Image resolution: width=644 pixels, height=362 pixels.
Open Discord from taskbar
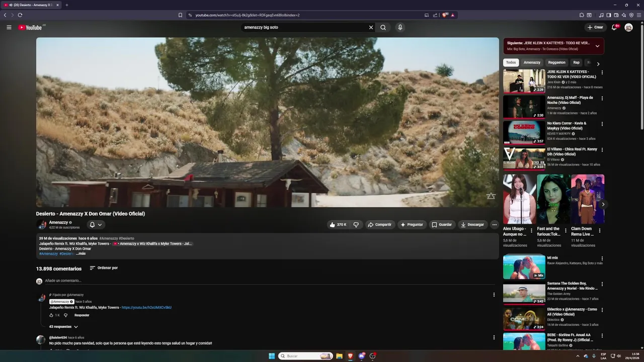tap(362, 356)
